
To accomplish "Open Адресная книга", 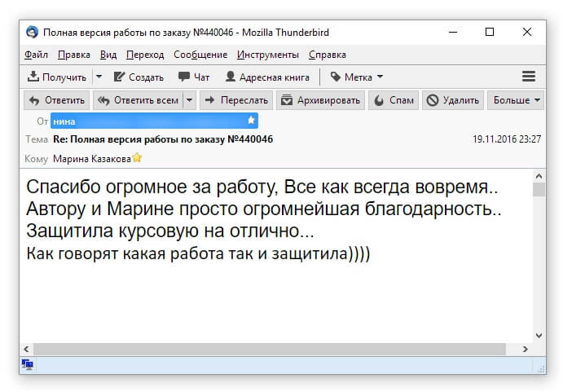I will 267,77.
